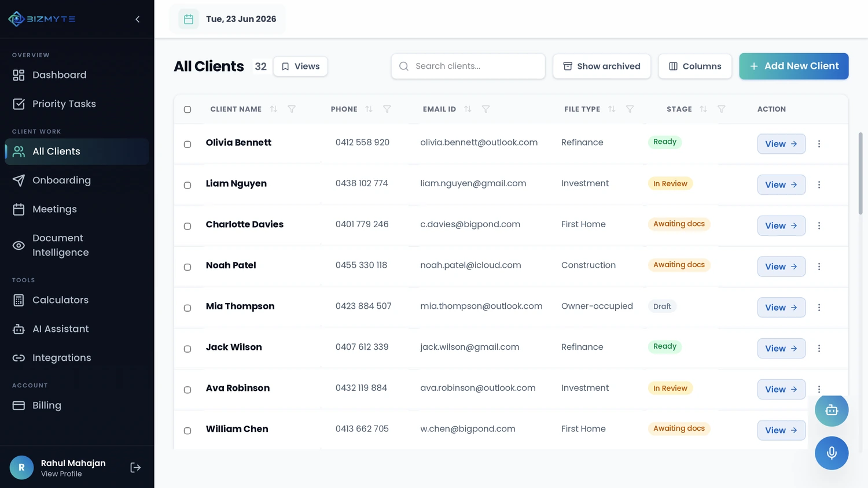
Task: Open View for Charlotte Davies
Action: (781, 226)
